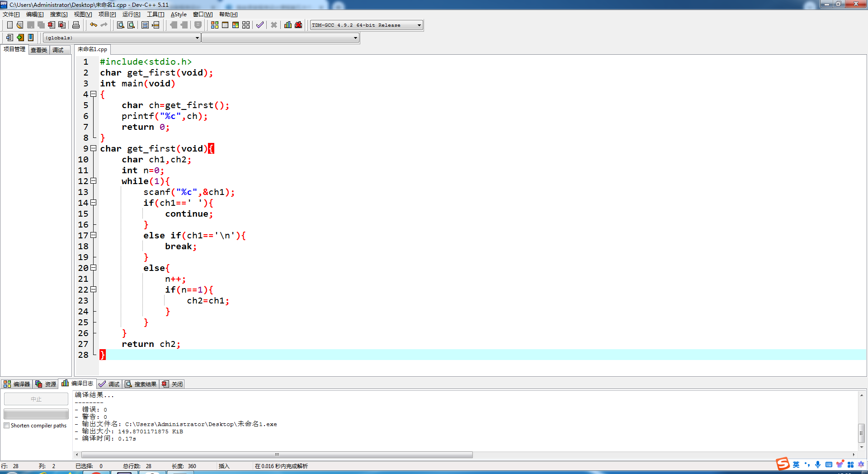Image resolution: width=868 pixels, height=474 pixels.
Task: Toggle Sogou IME English/Chinese mode
Action: (x=796, y=465)
